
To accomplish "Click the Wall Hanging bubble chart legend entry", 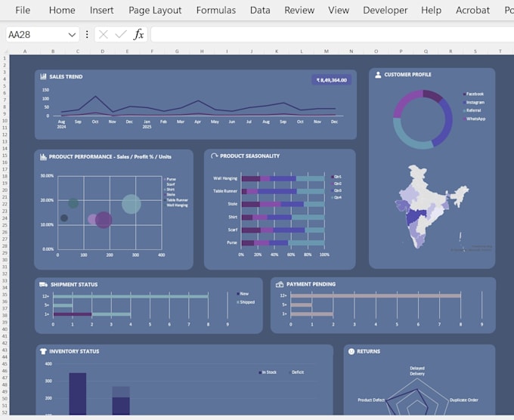I will coord(175,205).
